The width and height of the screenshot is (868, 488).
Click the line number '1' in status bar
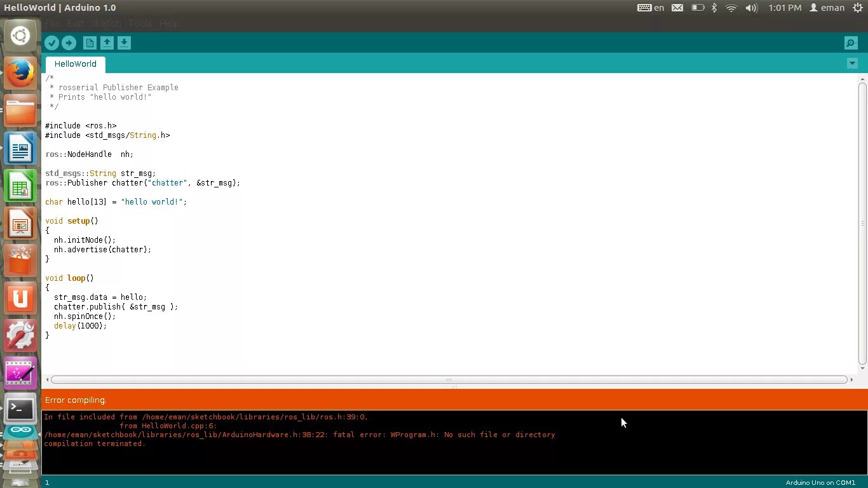tap(47, 482)
